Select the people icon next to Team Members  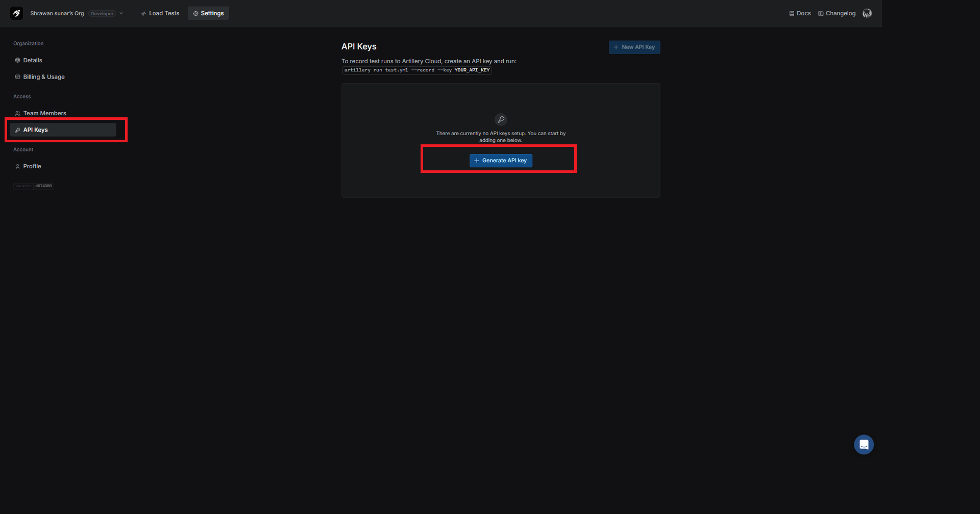pyautogui.click(x=17, y=113)
